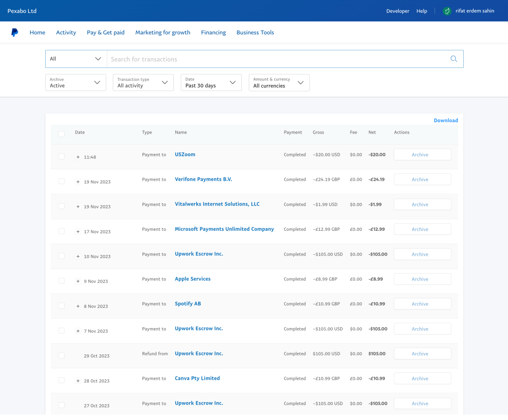Click the search magnifier icon
The image size is (508, 420).
point(453,59)
